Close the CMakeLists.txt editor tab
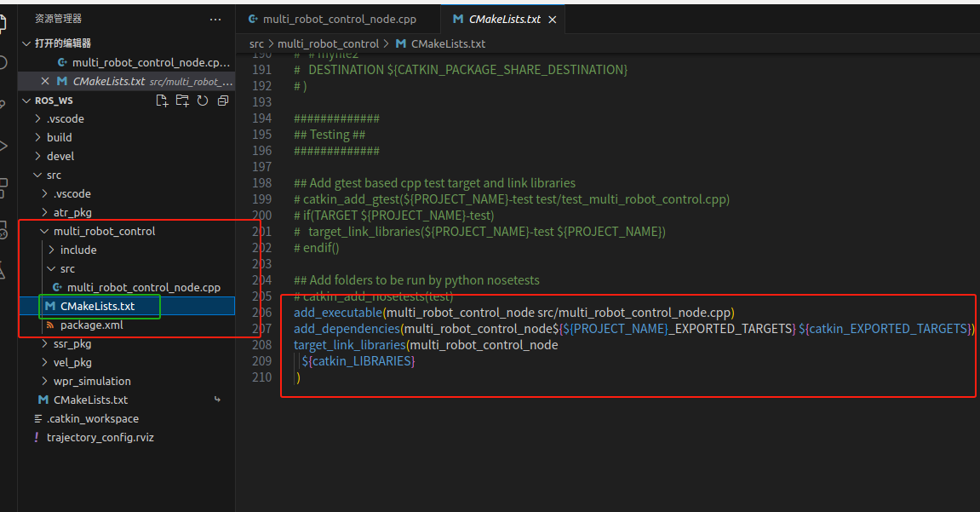Screen dimensions: 980x512 [x=553, y=20]
